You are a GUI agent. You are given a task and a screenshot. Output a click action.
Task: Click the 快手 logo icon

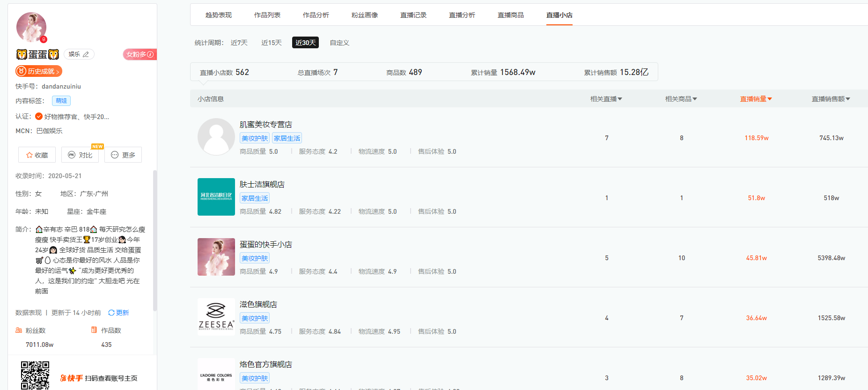click(72, 378)
